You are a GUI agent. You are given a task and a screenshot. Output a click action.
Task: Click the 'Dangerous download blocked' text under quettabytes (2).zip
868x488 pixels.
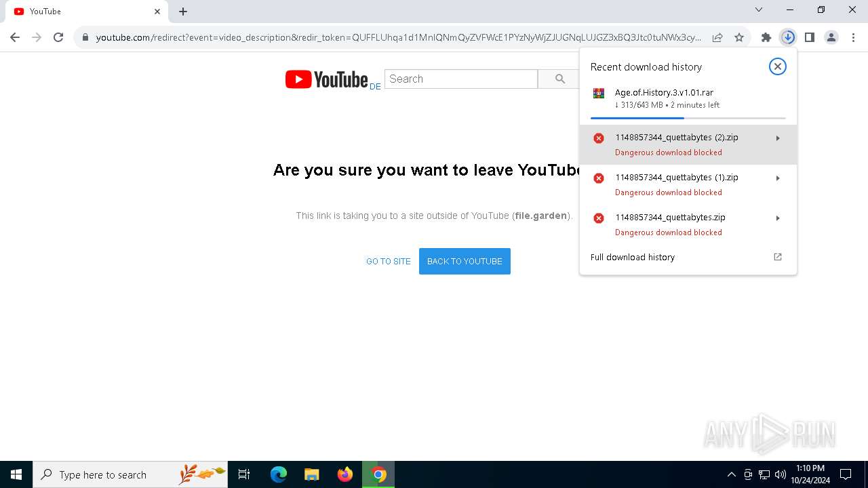pyautogui.click(x=669, y=152)
